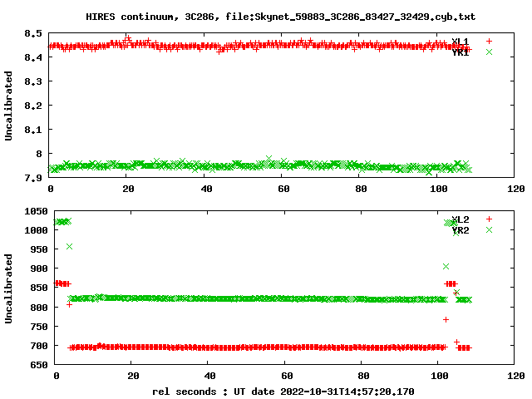This screenshot has width=532, height=399.
Task: Click the 60 x-axis label under bottom plot
Action: (x=287, y=376)
